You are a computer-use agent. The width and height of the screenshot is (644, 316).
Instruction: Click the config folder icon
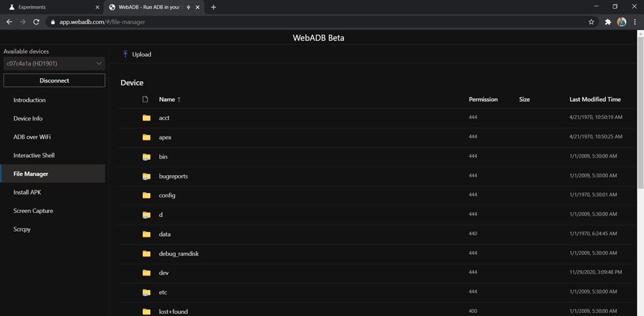point(147,196)
